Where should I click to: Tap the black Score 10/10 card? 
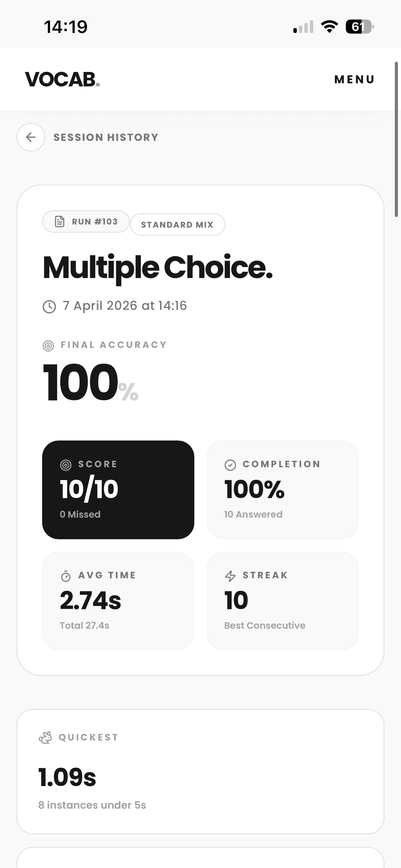point(118,490)
